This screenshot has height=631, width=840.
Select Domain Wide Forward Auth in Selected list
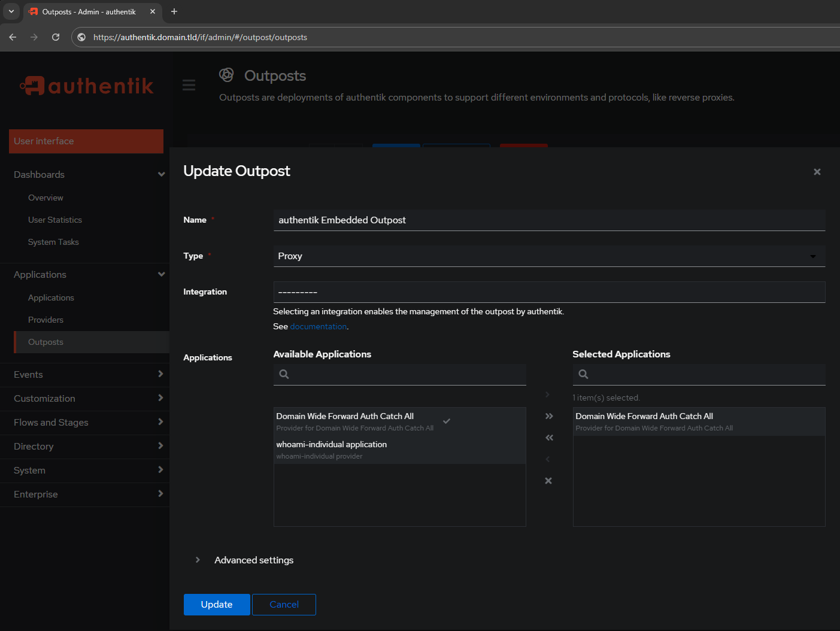coord(699,421)
